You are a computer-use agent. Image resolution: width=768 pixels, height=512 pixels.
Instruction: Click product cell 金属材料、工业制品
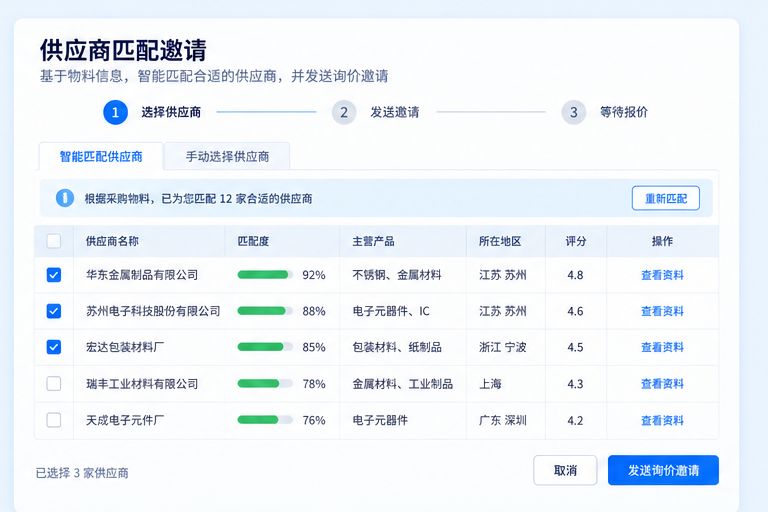403,384
